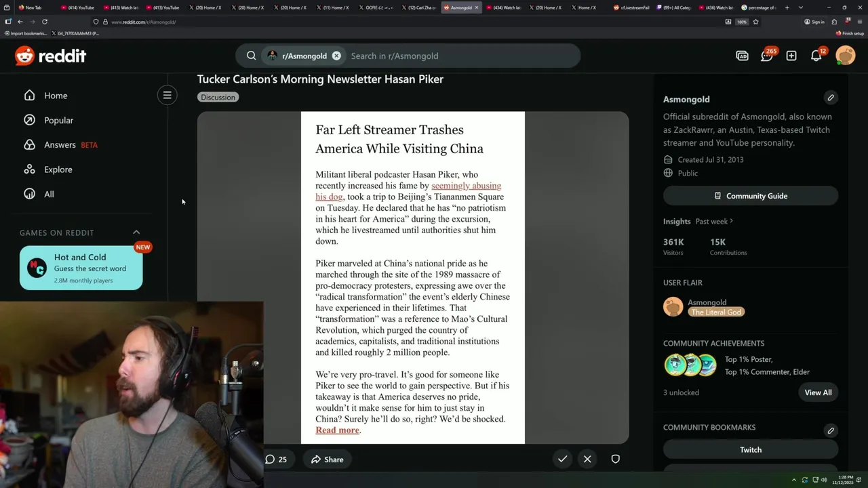Image resolution: width=868 pixels, height=488 pixels.
Task: Click the Reddit logo home icon
Action: (x=51, y=56)
